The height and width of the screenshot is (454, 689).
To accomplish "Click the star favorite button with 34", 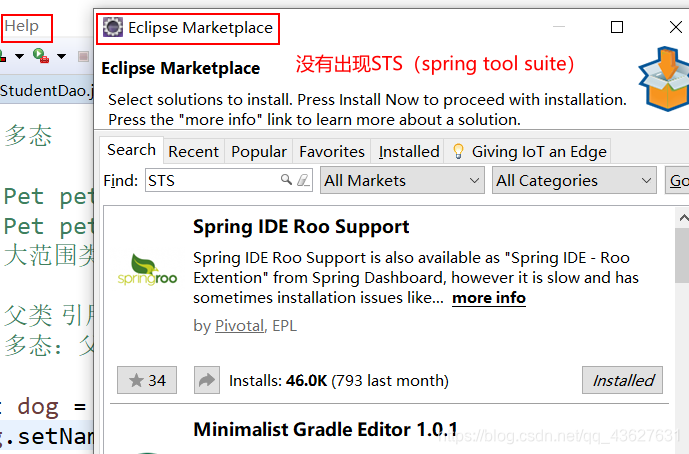I will click(x=147, y=380).
